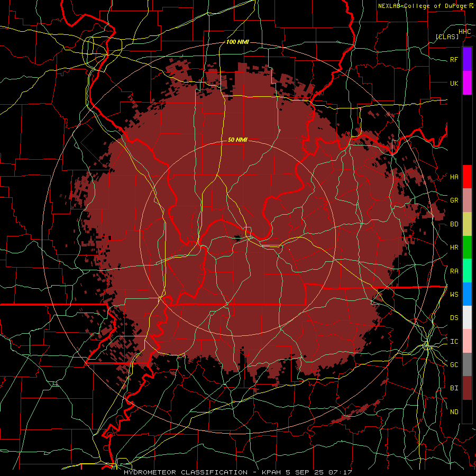Image resolution: width=476 pixels, height=476 pixels.
Task: Click the DS legend label
Action: click(454, 318)
